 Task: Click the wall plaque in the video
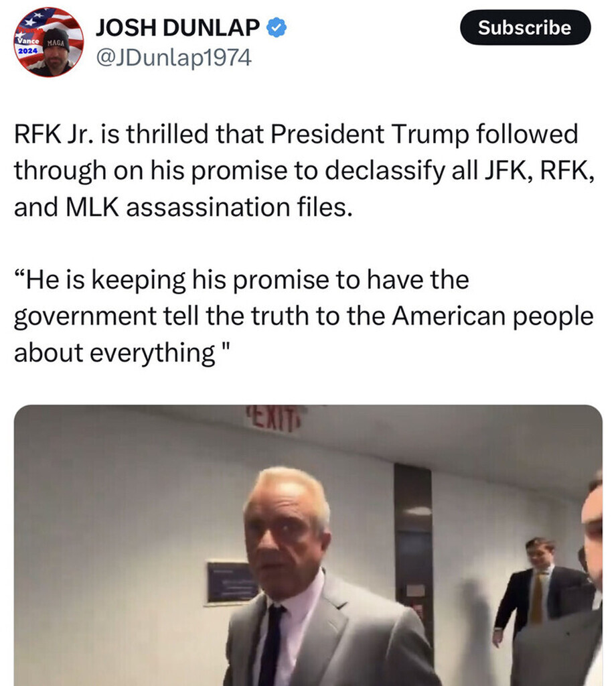[x=232, y=582]
